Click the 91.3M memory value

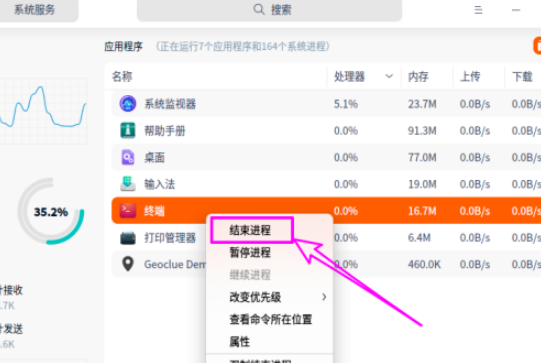422,131
